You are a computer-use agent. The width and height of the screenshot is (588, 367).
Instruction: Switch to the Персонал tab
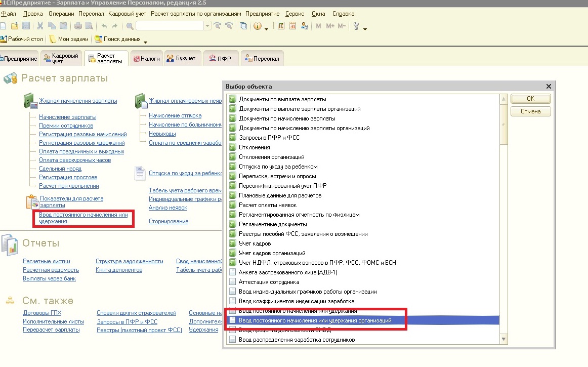coord(262,59)
